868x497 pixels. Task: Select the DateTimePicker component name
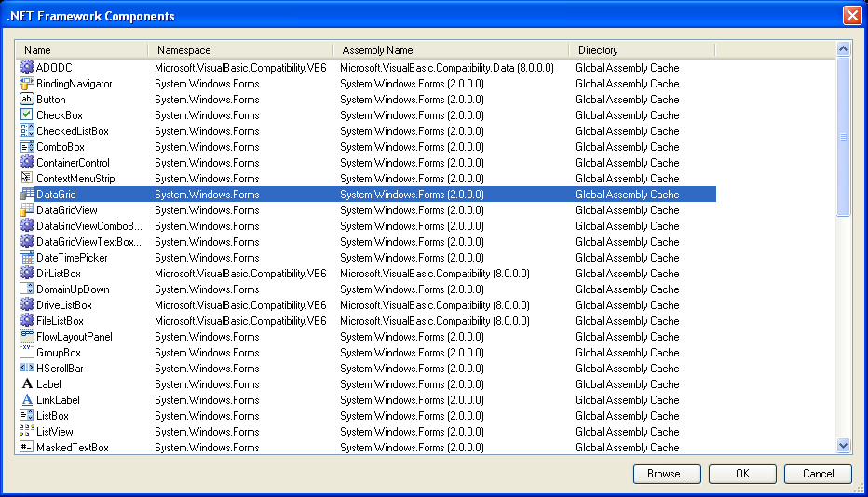[x=72, y=258]
